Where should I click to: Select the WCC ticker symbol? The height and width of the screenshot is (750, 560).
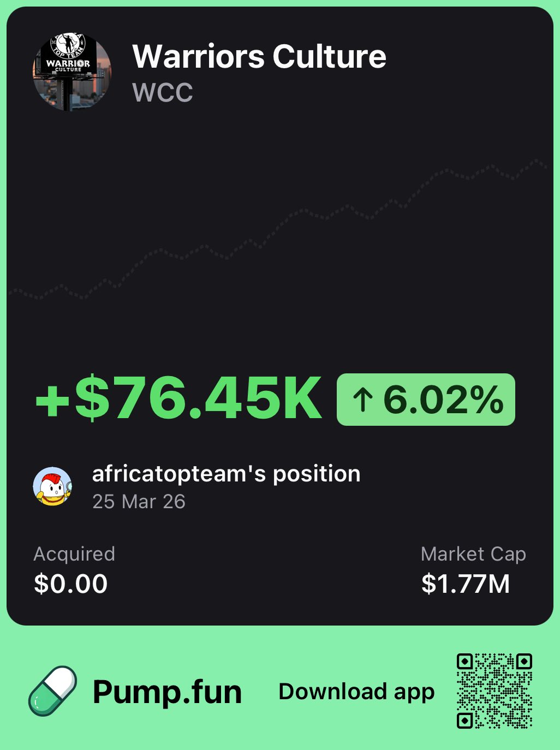coord(163,92)
